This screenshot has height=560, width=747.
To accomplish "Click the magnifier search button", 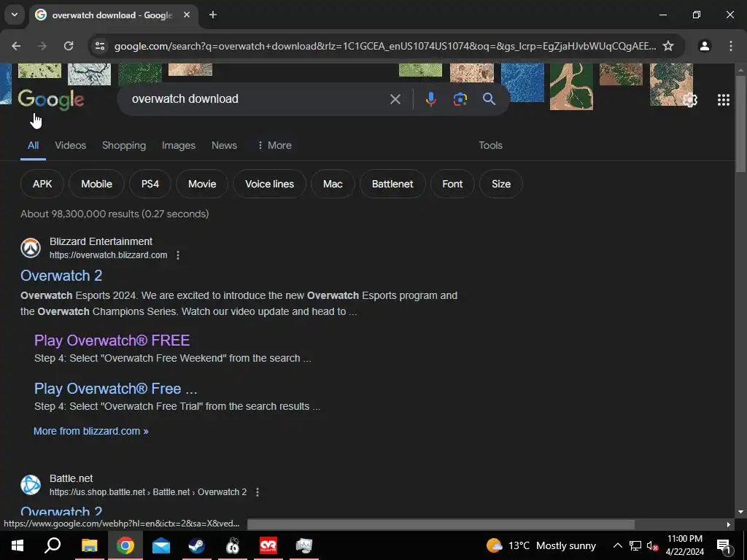I will point(489,99).
